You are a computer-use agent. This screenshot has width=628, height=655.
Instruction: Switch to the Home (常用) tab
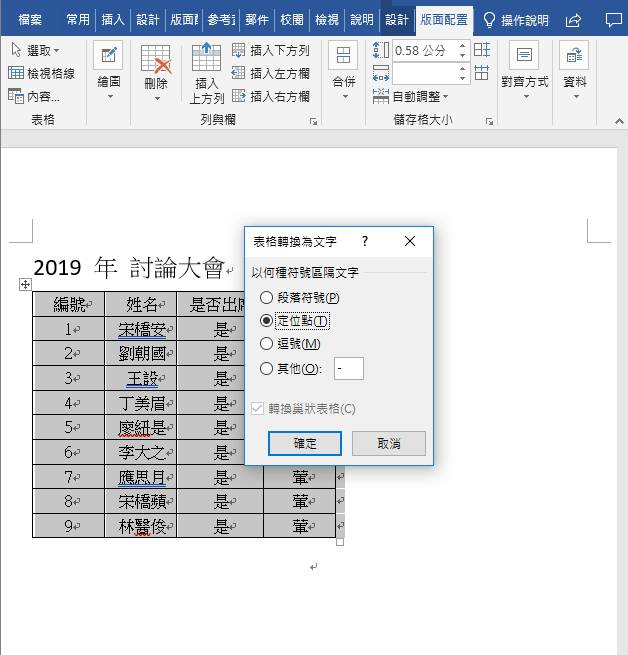78,20
